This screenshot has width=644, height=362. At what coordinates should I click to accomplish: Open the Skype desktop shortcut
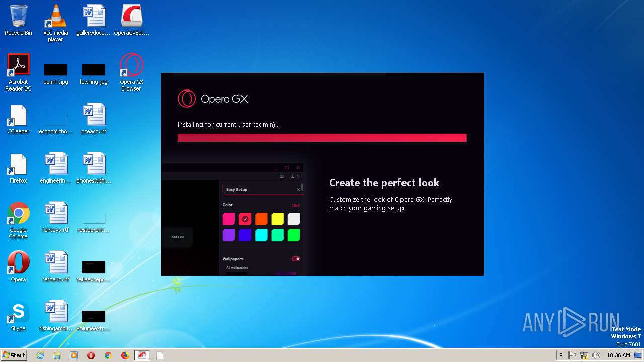pyautogui.click(x=18, y=316)
